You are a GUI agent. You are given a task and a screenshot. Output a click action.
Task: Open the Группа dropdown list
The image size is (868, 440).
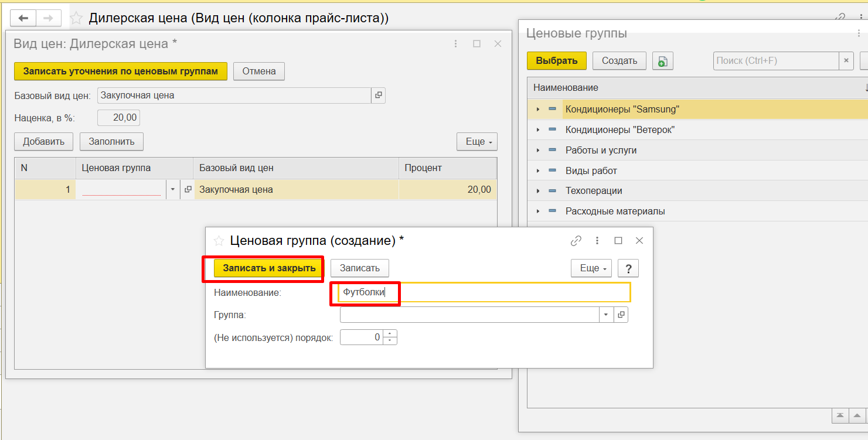605,315
